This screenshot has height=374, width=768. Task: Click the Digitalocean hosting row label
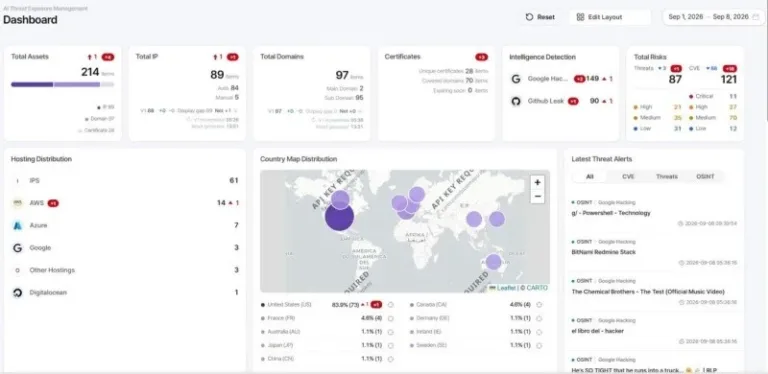tap(48, 293)
